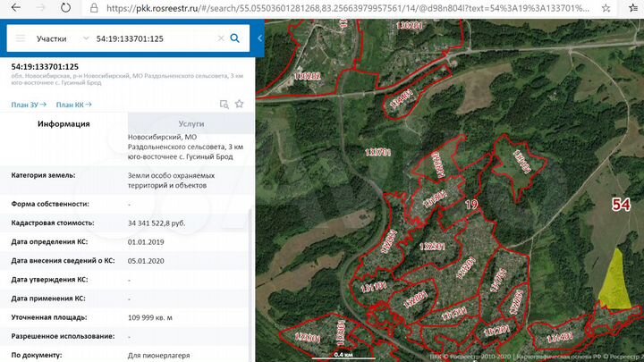Image resolution: width=644 pixels, height=362 pixels.
Task: Collapse the left info panel arrow
Action: pyautogui.click(x=259, y=39)
